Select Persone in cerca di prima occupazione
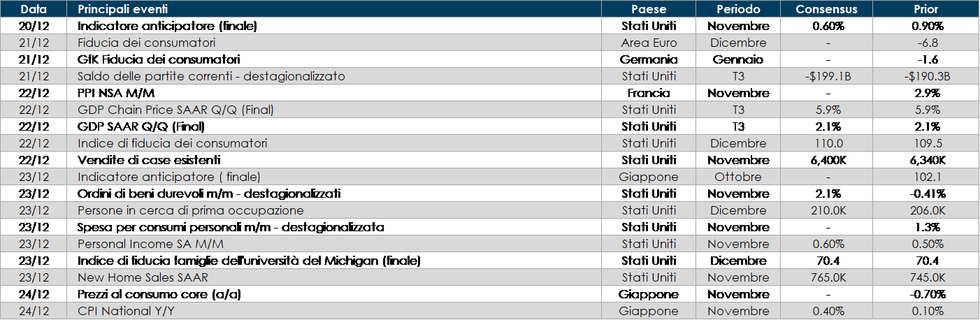The height and width of the screenshot is (320, 980). pyautogui.click(x=190, y=210)
